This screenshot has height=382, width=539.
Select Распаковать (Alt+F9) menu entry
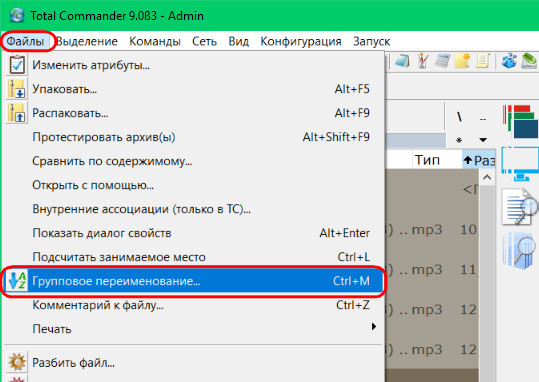194,113
